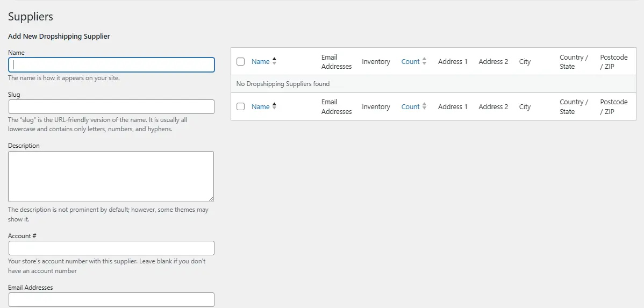Click the Name input field
Image resolution: width=644 pixels, height=308 pixels.
(x=111, y=65)
